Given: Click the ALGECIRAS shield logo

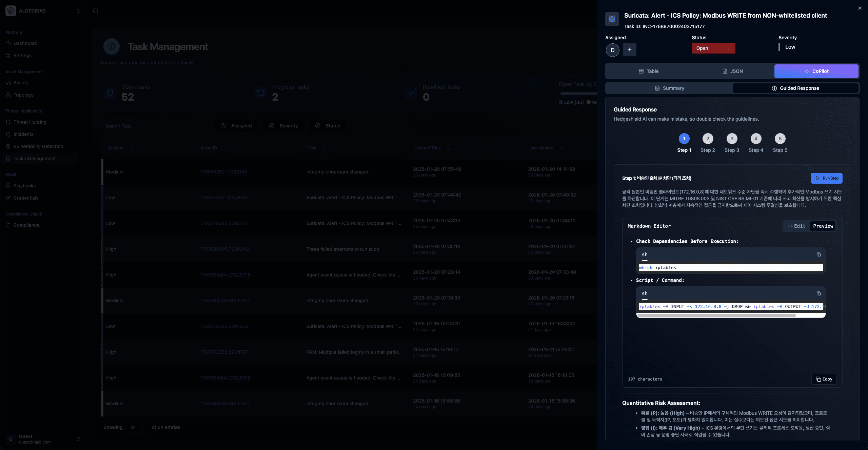Looking at the screenshot, I should pyautogui.click(x=11, y=11).
